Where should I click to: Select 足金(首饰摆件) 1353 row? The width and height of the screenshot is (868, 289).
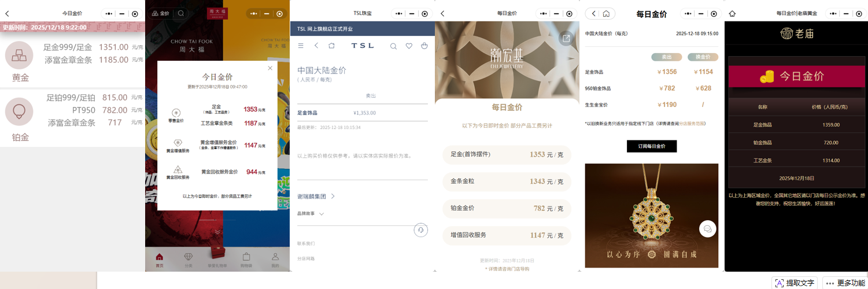507,154
